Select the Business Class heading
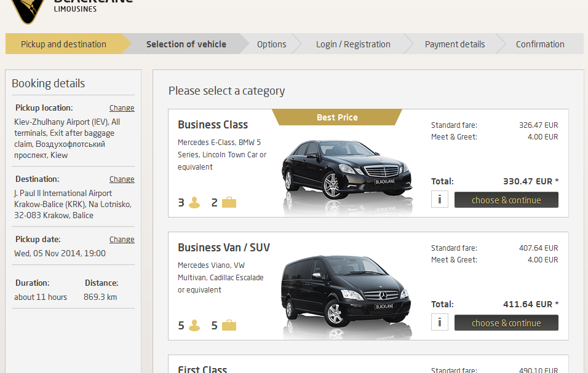588x373 pixels. click(213, 124)
